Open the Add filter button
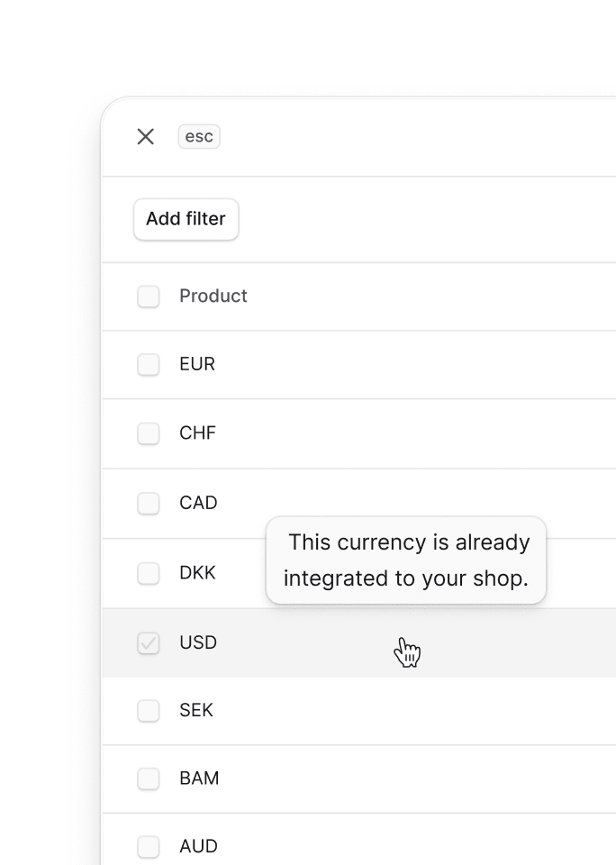The image size is (616, 865). pyautogui.click(x=186, y=219)
